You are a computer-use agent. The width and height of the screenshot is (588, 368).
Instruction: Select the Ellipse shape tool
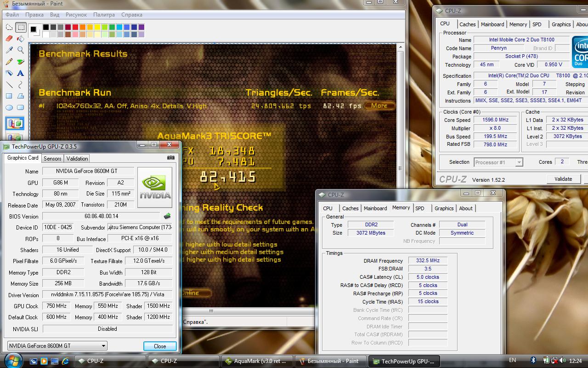point(9,108)
